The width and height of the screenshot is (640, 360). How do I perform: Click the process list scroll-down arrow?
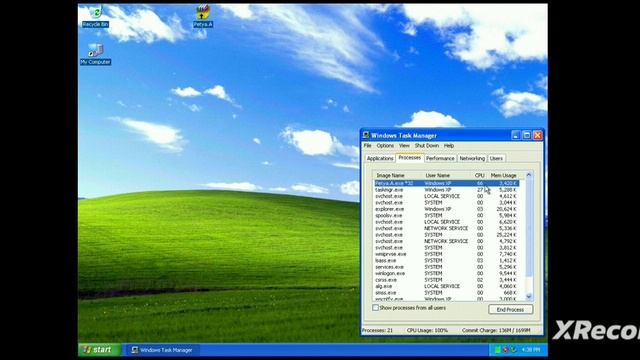click(x=529, y=297)
